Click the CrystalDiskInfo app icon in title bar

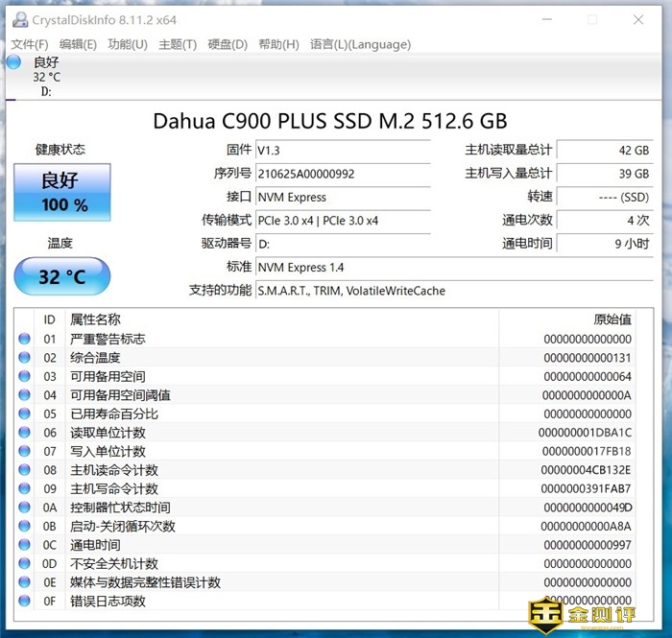18,19
